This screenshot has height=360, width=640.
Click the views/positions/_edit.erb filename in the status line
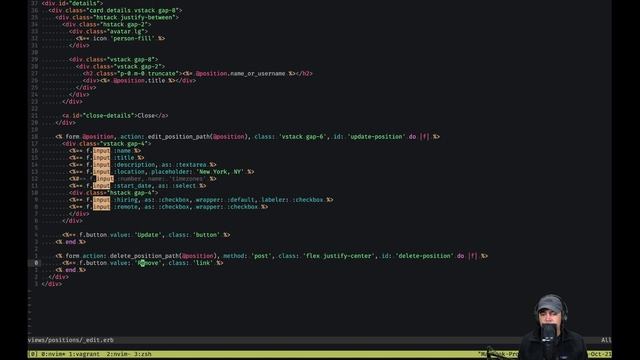[71, 340]
